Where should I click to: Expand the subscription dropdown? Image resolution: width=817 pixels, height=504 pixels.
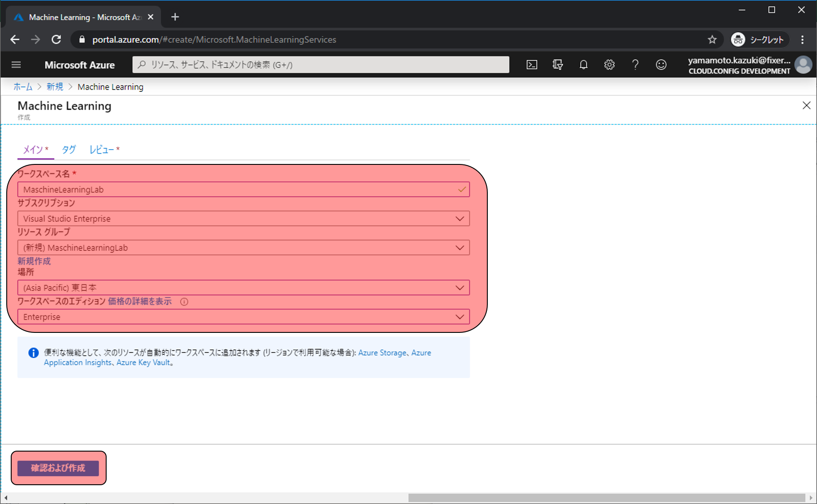tap(460, 219)
